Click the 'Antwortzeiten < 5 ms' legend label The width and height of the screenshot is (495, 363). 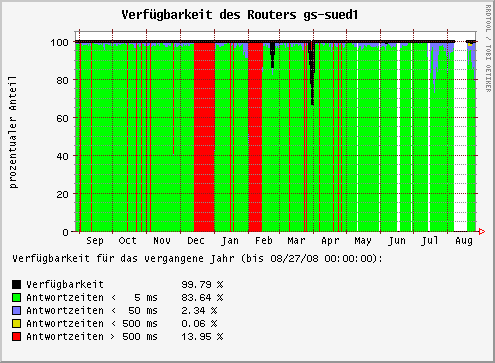tap(92, 298)
